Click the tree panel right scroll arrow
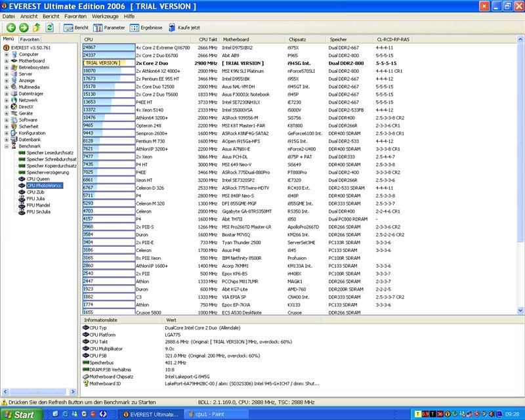This screenshot has width=525, height=420. [x=73, y=392]
